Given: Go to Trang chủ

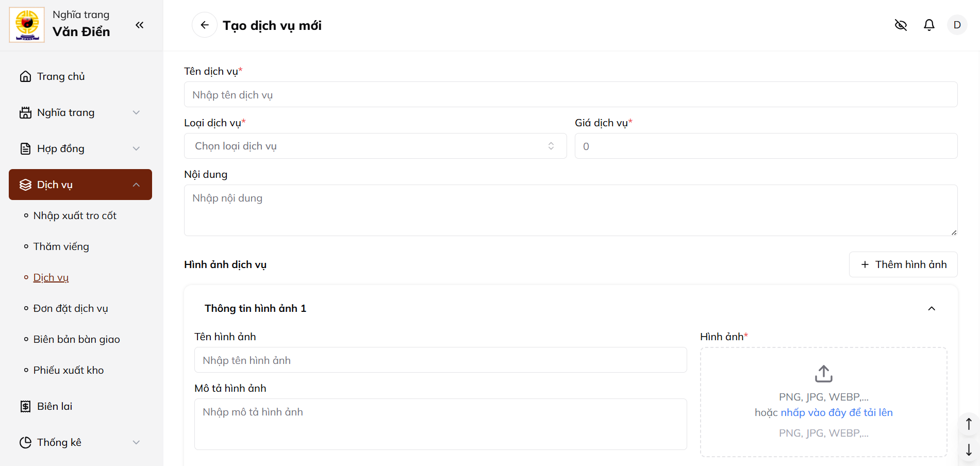Looking at the screenshot, I should click(61, 76).
